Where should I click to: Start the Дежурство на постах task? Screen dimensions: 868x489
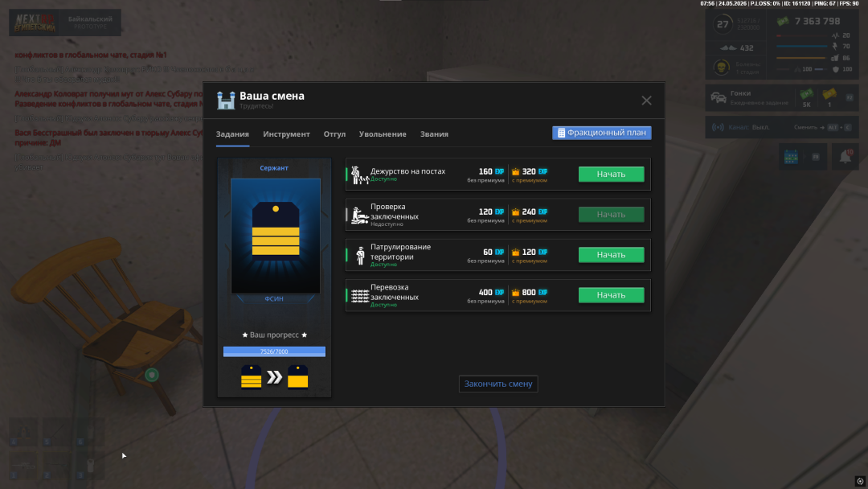(611, 174)
